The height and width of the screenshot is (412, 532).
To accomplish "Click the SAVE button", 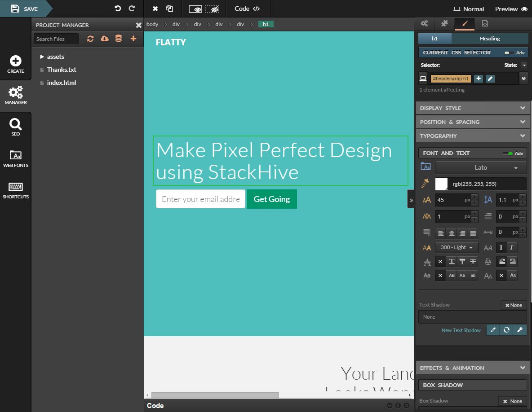I will point(24,9).
